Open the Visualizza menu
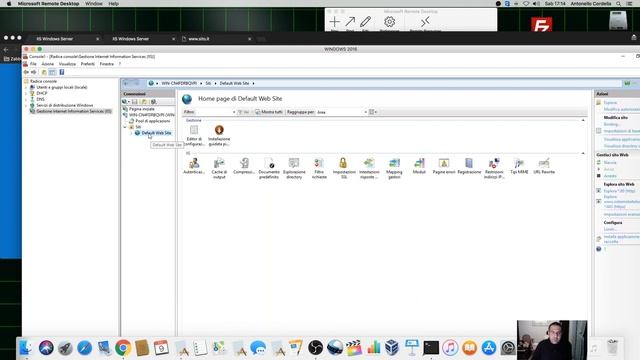Image resolution: width=640 pixels, height=360 pixels. coord(67,64)
